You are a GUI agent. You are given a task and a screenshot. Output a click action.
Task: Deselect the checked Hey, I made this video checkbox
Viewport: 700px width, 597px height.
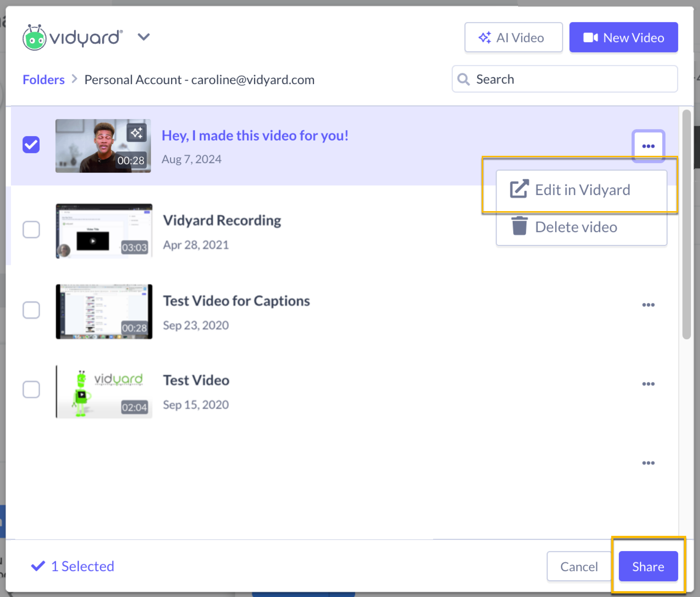(31, 145)
